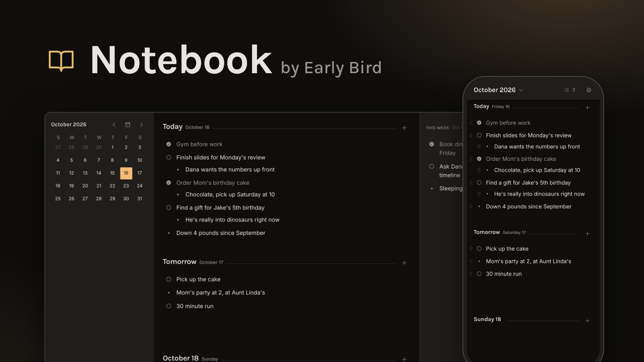Mark '30 minute run' done on desktop
The image size is (644, 362).
169,306
